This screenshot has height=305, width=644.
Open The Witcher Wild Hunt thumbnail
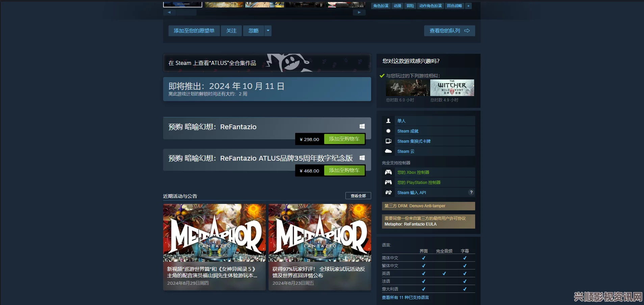tap(452, 88)
